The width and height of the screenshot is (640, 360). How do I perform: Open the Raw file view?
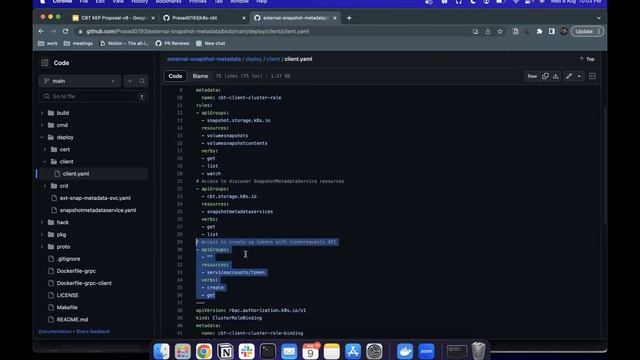click(532, 76)
